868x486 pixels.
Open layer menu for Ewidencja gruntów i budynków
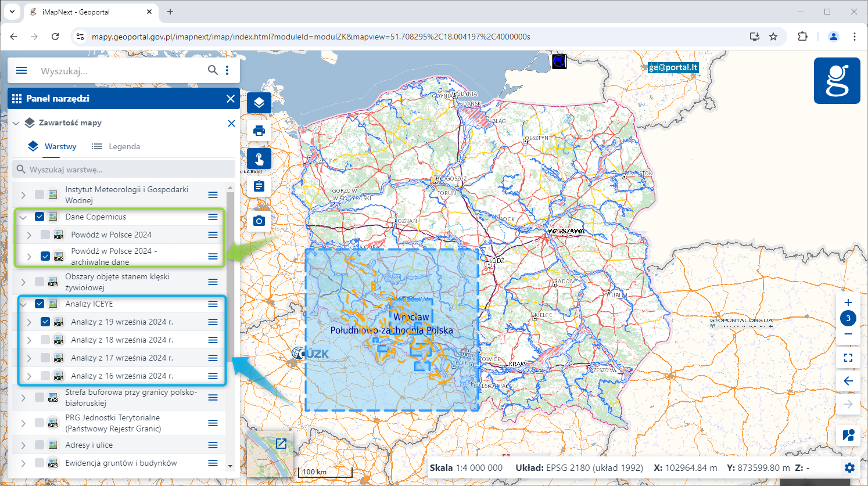[213, 463]
